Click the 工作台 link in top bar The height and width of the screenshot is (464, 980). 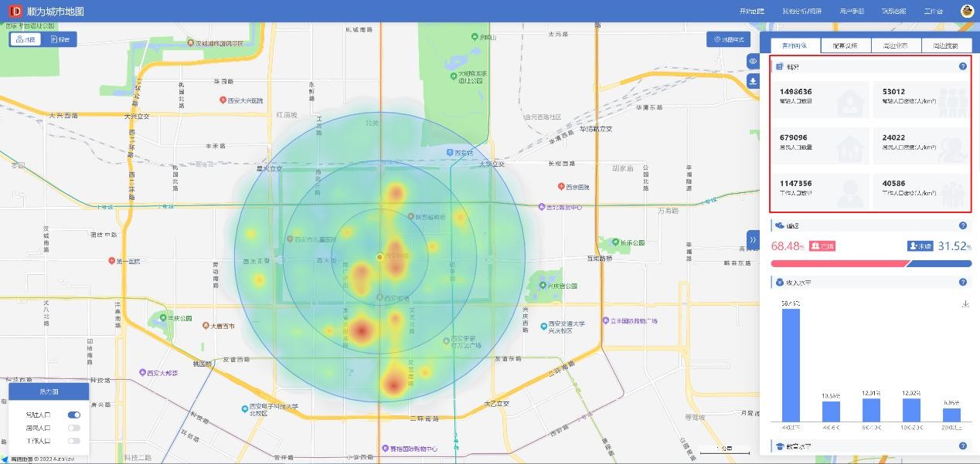933,12
